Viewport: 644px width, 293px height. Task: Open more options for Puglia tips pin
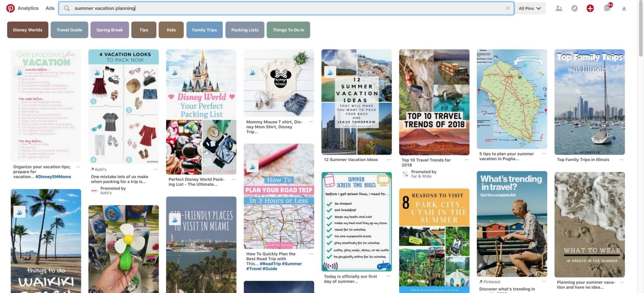[544, 154]
